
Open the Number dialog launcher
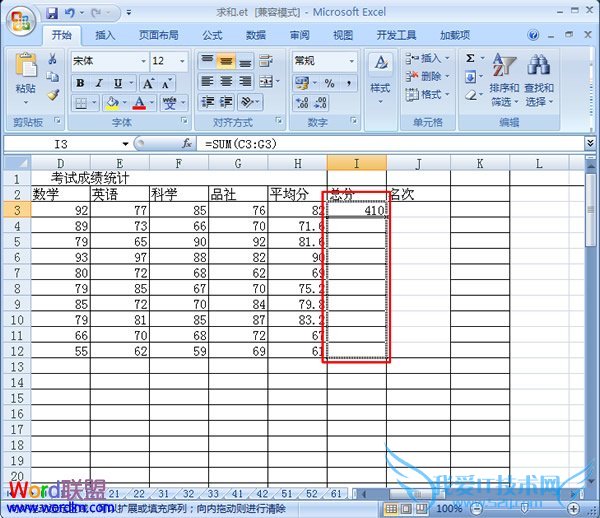[354, 121]
